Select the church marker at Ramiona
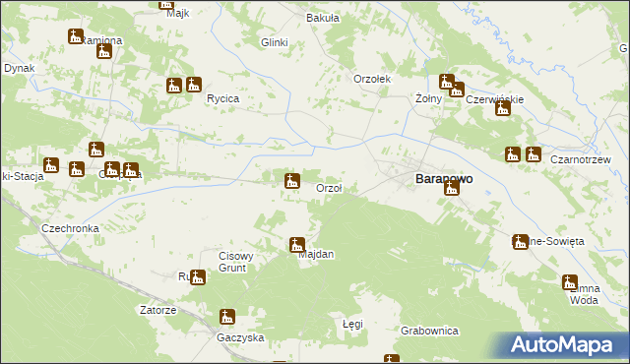The width and height of the screenshot is (630, 364). pyautogui.click(x=76, y=36)
